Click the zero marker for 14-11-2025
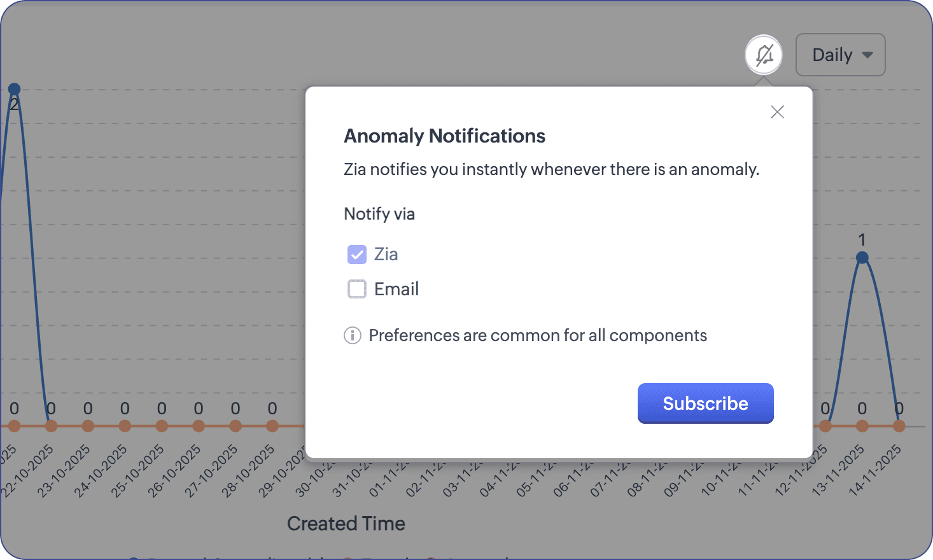933x560 pixels. coord(899,426)
